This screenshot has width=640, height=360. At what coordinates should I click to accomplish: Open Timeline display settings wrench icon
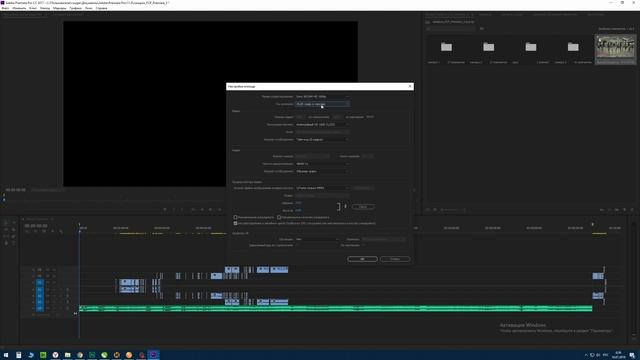[x=61, y=231]
